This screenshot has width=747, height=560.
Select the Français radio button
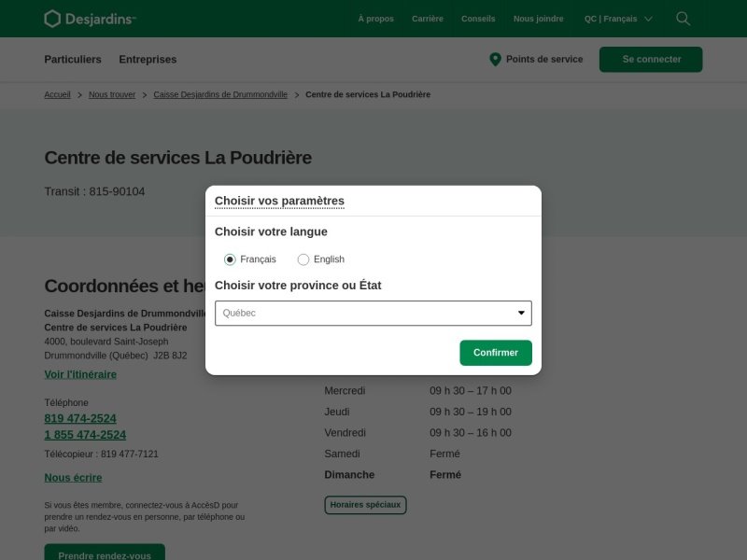pyautogui.click(x=230, y=259)
